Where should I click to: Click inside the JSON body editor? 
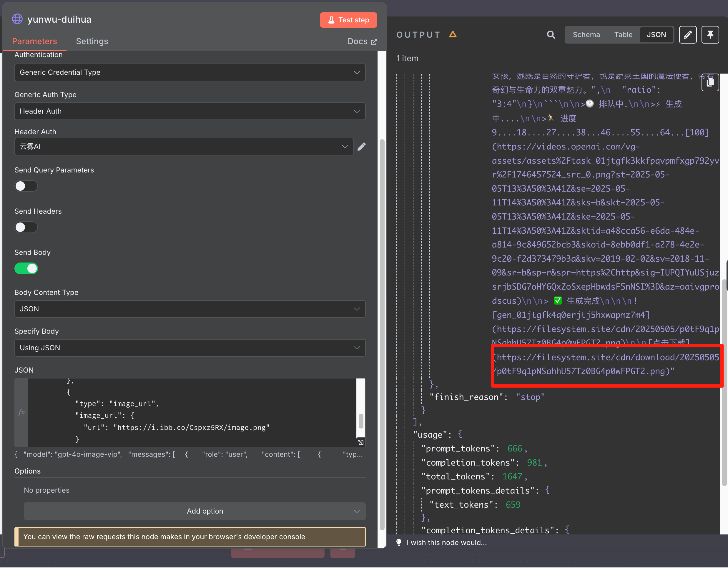192,413
